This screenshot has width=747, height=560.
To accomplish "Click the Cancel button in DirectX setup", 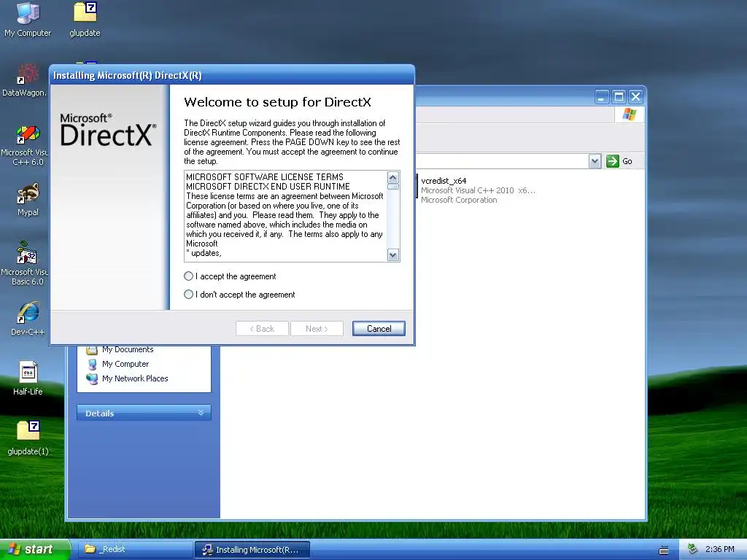I will click(379, 329).
